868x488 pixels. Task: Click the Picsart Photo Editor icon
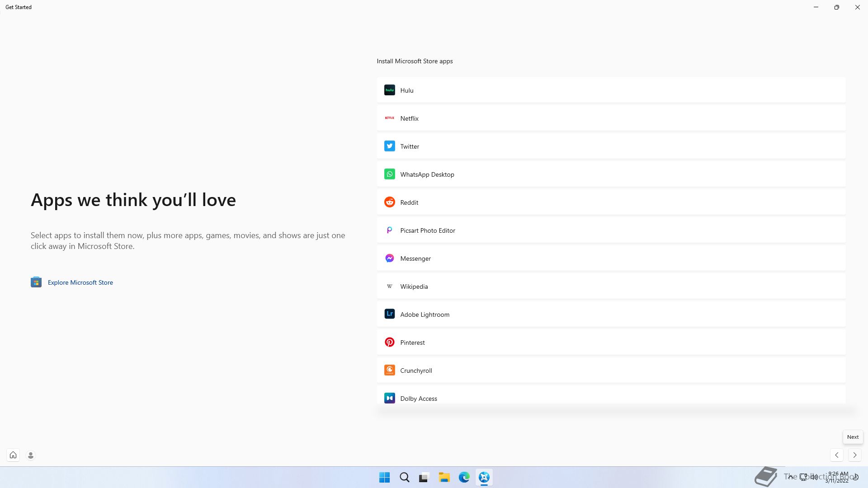(x=389, y=230)
